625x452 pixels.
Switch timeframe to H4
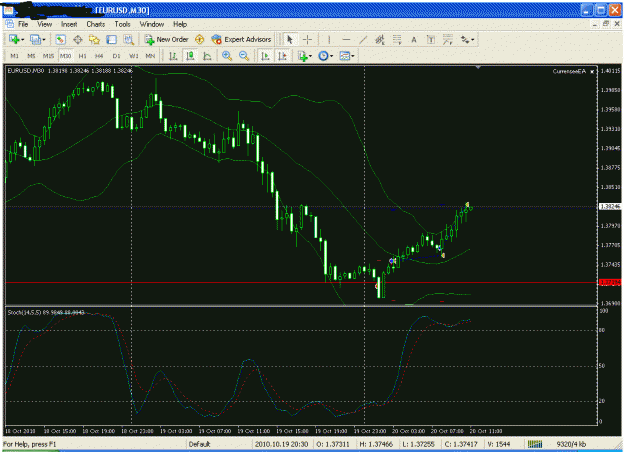coord(99,56)
